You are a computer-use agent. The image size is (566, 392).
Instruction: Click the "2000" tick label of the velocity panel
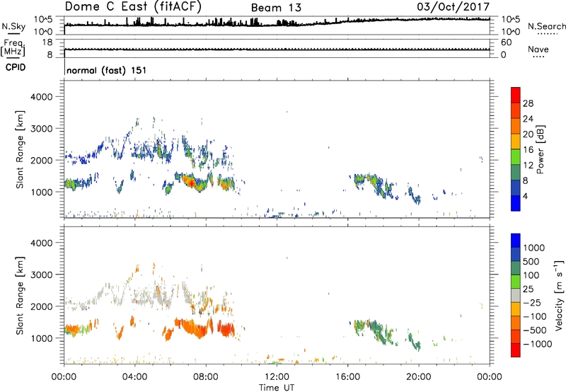(x=41, y=306)
